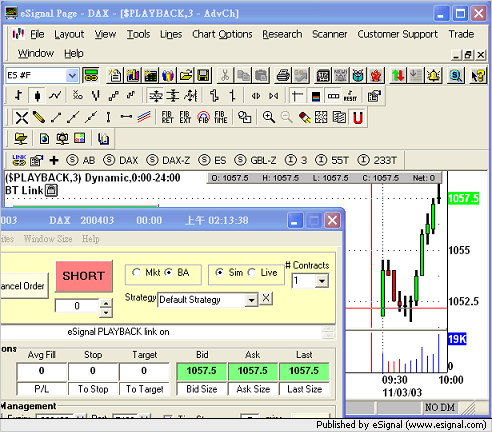Image resolution: width=492 pixels, height=432 pixels.
Task: Select the Mkt radio button
Action: (x=136, y=273)
